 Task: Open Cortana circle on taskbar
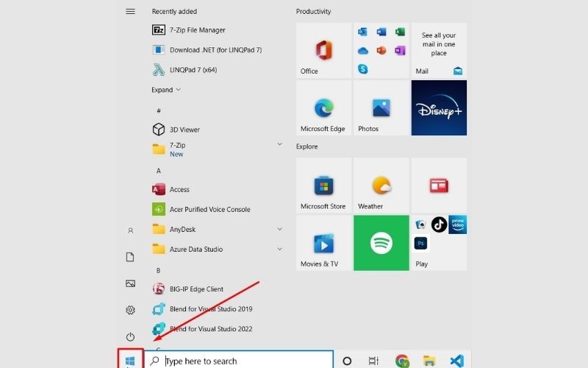(347, 361)
